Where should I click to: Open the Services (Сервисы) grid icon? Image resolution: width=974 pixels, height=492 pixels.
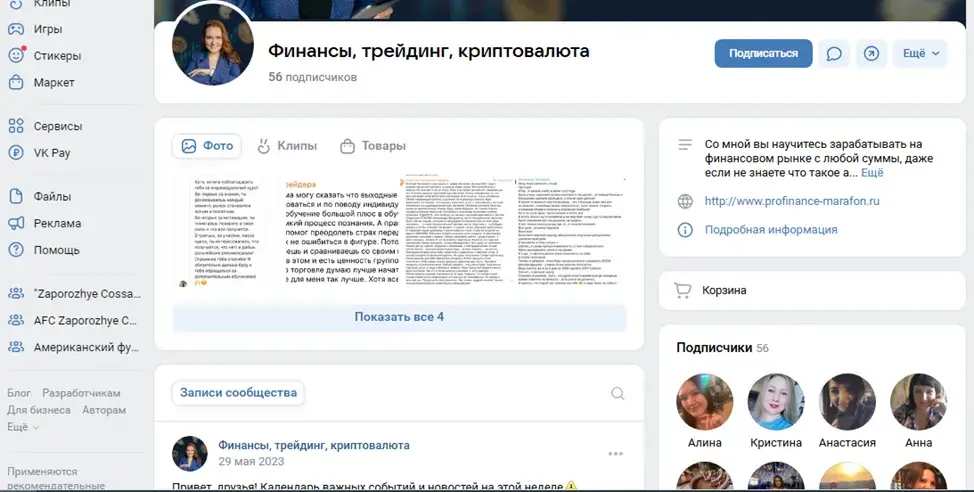(x=16, y=126)
